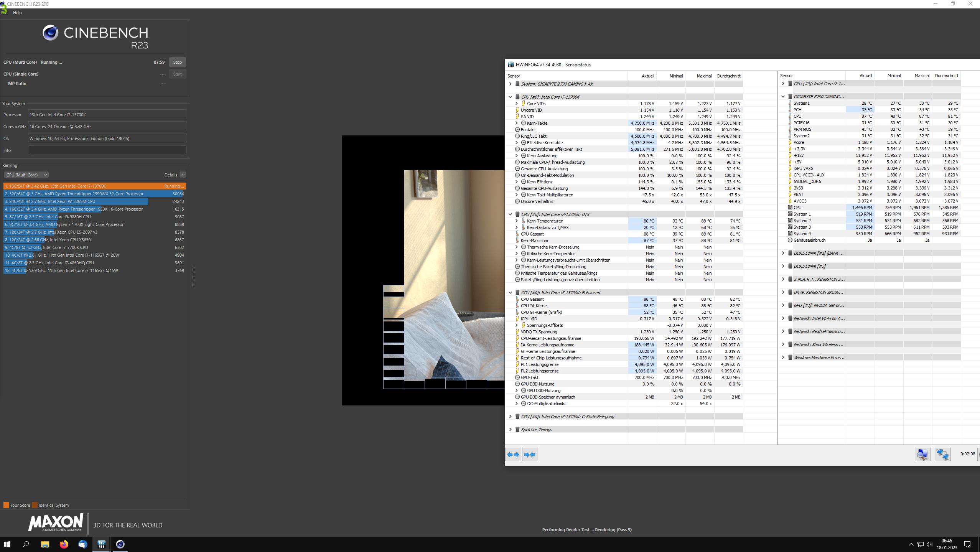The width and height of the screenshot is (980, 552).
Task: Open Firefox from the taskbar
Action: 64,544
